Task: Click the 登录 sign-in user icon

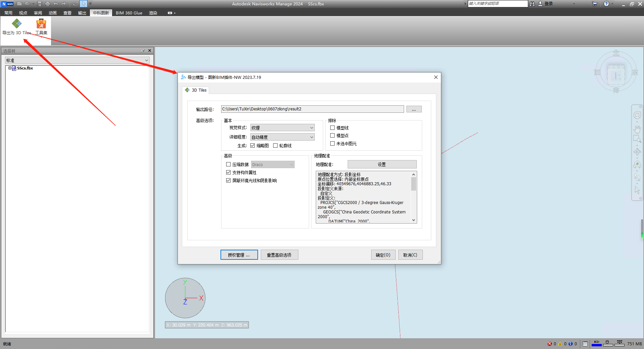Action: coord(540,4)
